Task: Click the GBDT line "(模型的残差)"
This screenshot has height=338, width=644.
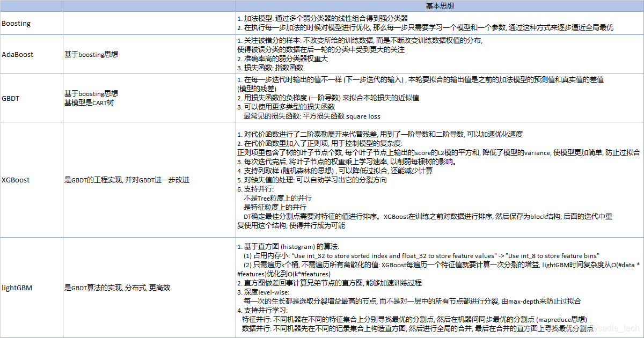Action: click(x=257, y=89)
